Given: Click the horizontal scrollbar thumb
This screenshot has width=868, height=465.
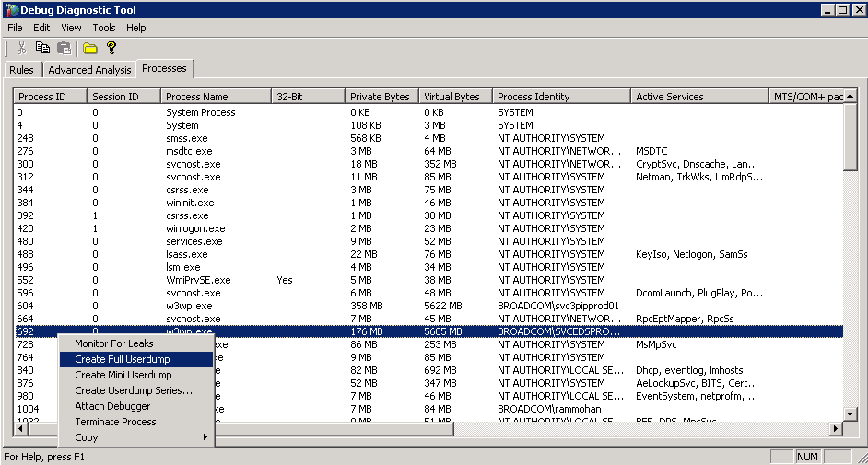Looking at the screenshot, I should [x=240, y=428].
